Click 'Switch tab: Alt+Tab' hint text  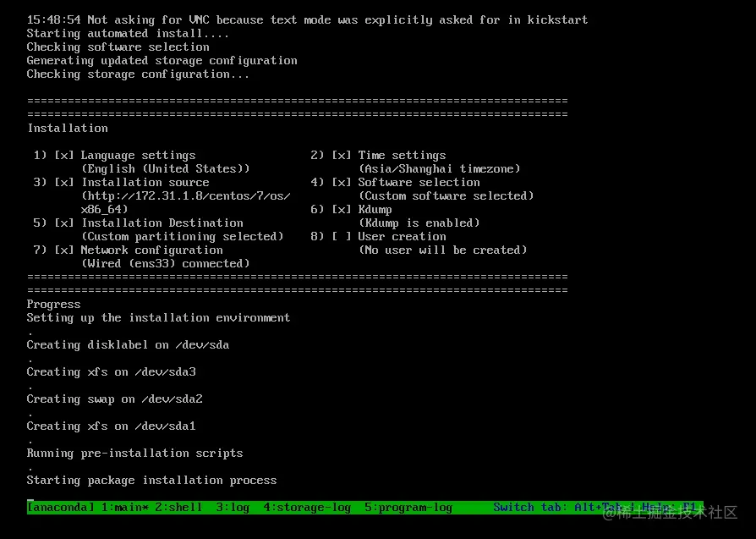pos(557,507)
